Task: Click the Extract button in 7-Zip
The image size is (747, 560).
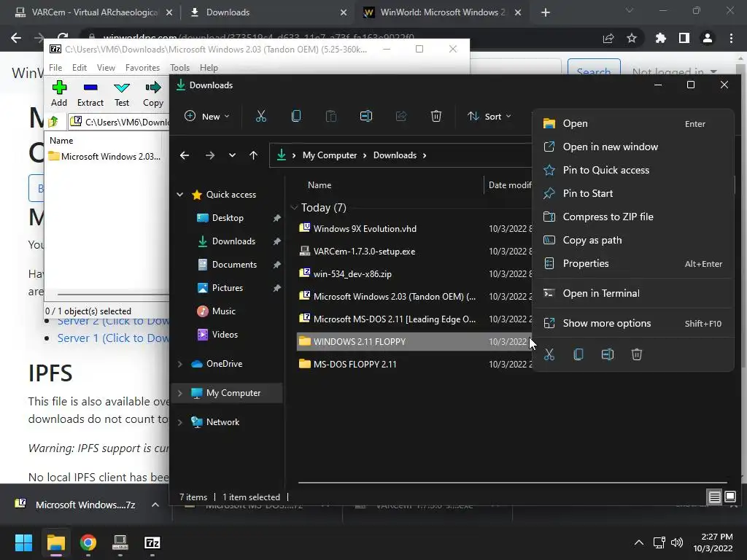Action: click(x=90, y=94)
